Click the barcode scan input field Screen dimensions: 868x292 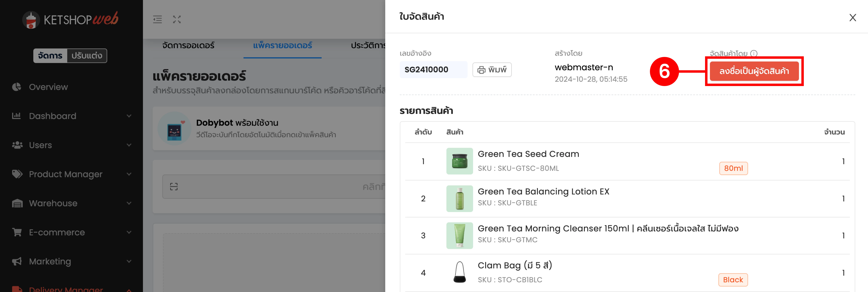[x=274, y=186]
